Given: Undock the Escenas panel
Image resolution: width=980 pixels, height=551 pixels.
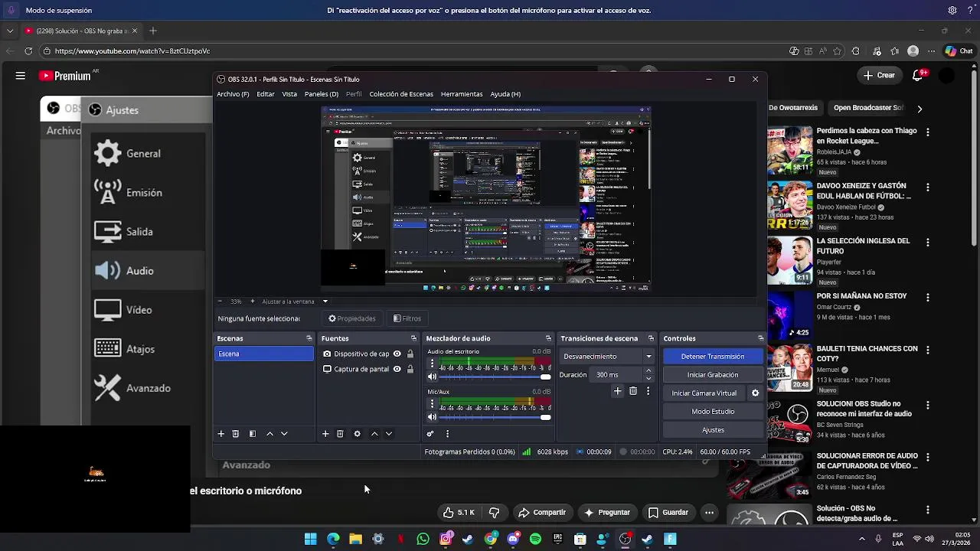Looking at the screenshot, I should [309, 338].
